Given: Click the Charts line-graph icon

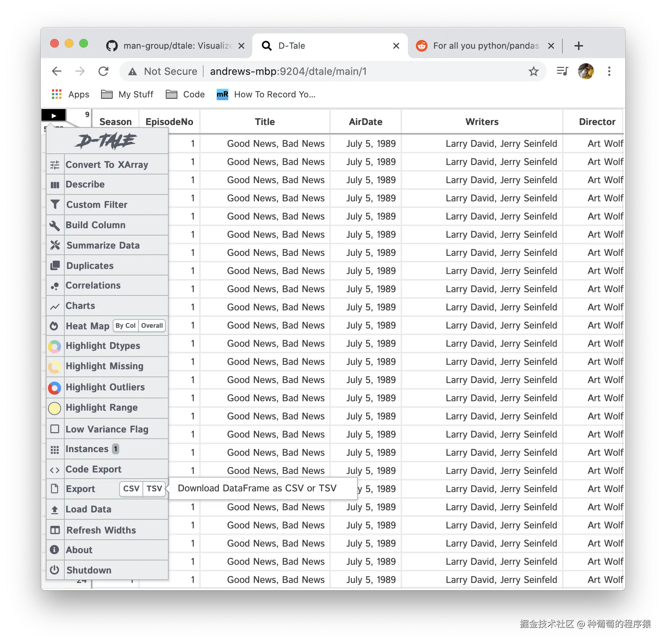Looking at the screenshot, I should pos(55,306).
